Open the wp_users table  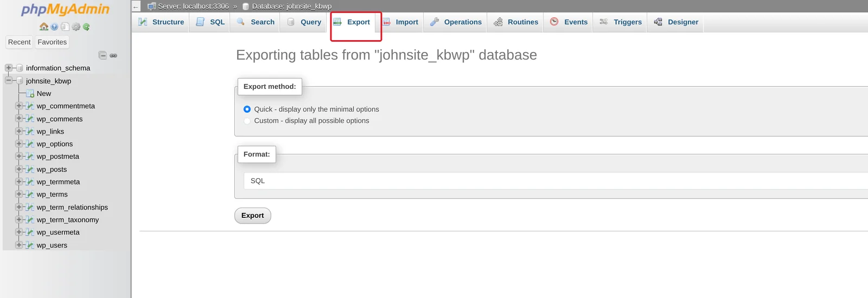(x=52, y=245)
